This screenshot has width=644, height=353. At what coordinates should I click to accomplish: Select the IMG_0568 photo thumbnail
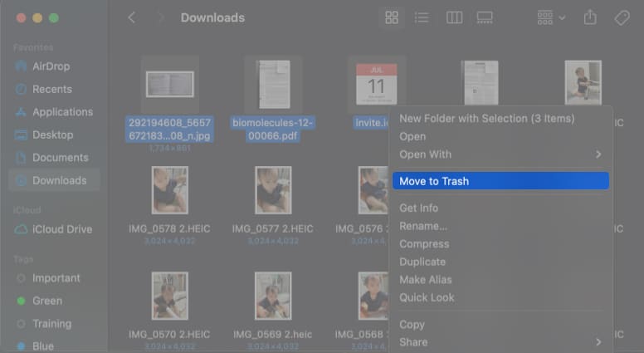pos(373,296)
